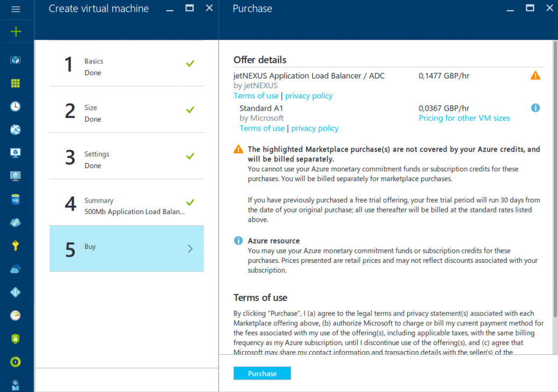Open the Key vaults sidebar icon
558x392 pixels.
pyautogui.click(x=17, y=245)
